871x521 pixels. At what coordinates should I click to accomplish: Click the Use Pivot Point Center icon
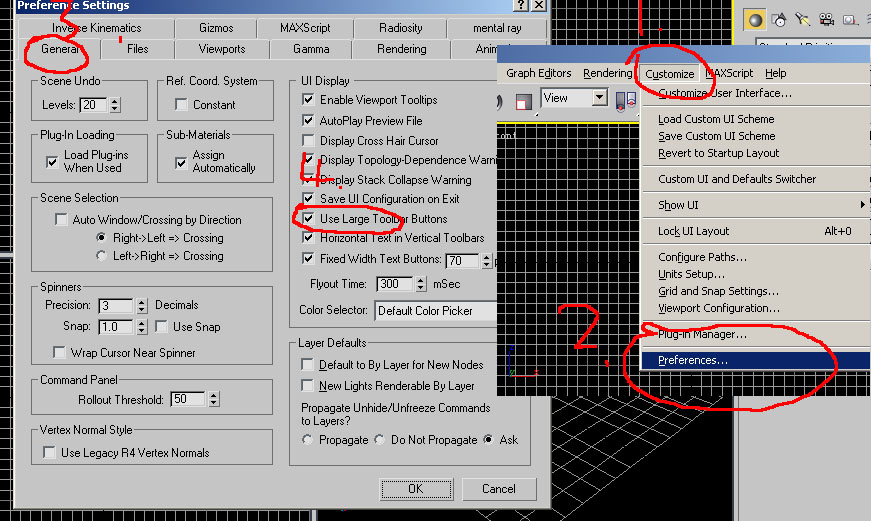pyautogui.click(x=626, y=101)
